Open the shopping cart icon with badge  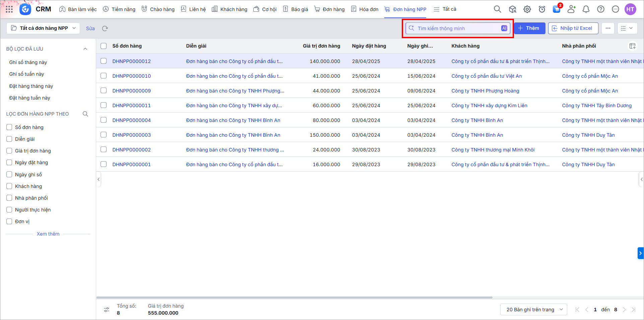coord(557,9)
